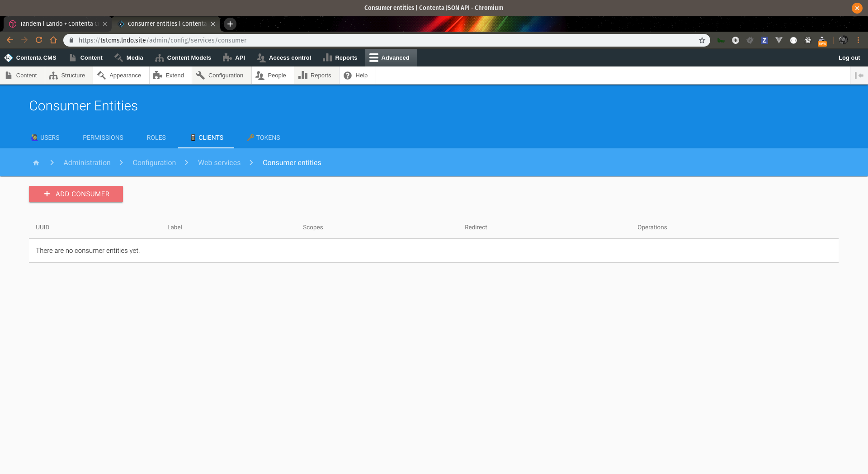The height and width of the screenshot is (474, 868).
Task: Open the API menu
Action: (234, 58)
